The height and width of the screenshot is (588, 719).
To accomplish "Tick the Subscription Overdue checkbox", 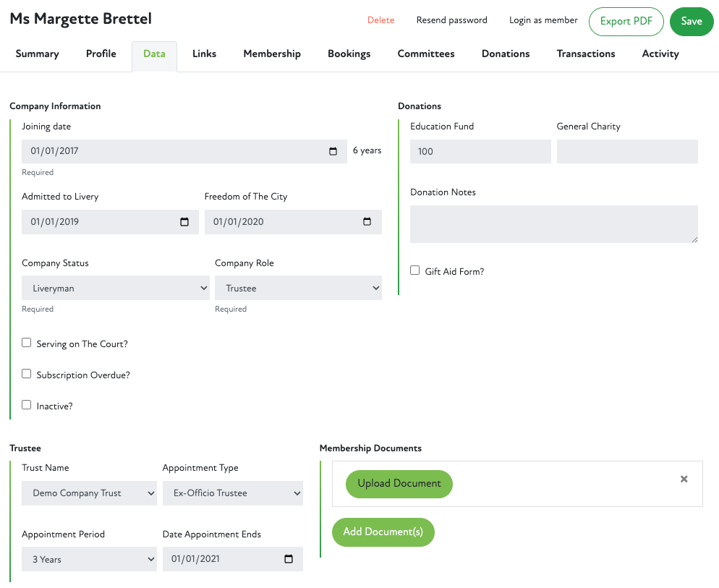I will [27, 375].
